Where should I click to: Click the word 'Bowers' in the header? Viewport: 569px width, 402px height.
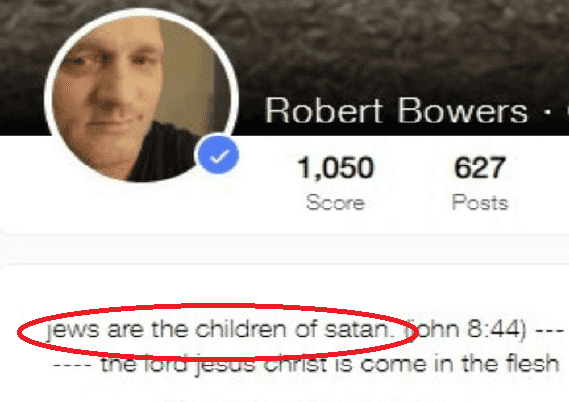463,111
